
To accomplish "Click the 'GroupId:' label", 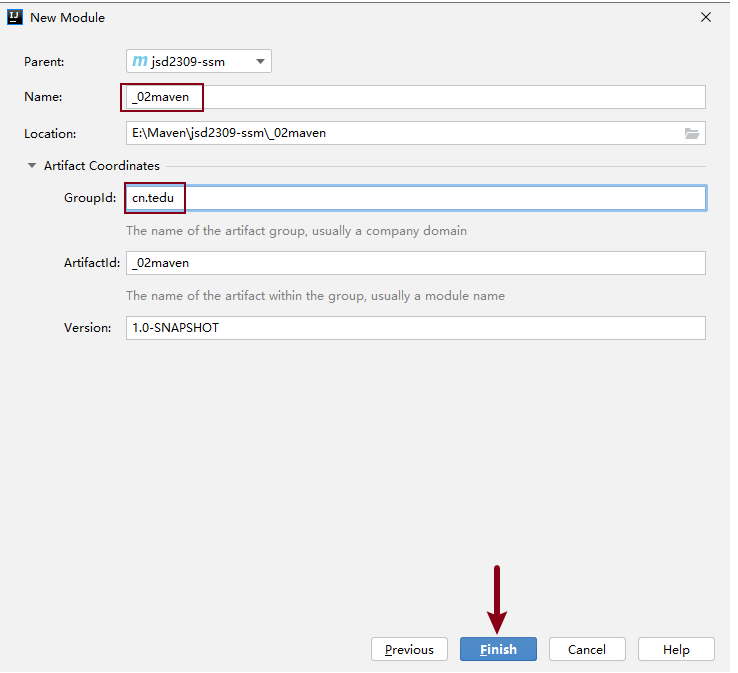I will click(x=90, y=198).
